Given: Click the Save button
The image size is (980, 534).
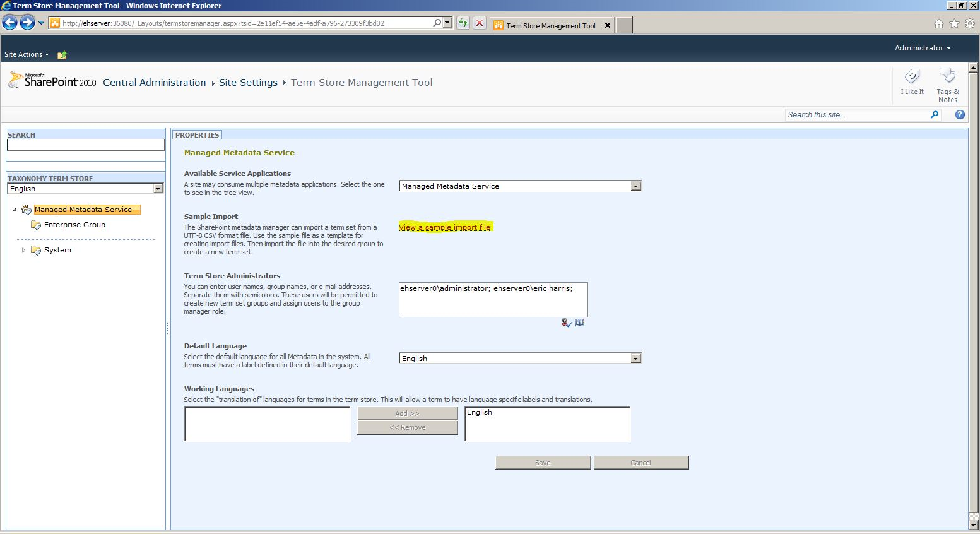Looking at the screenshot, I should [543, 463].
